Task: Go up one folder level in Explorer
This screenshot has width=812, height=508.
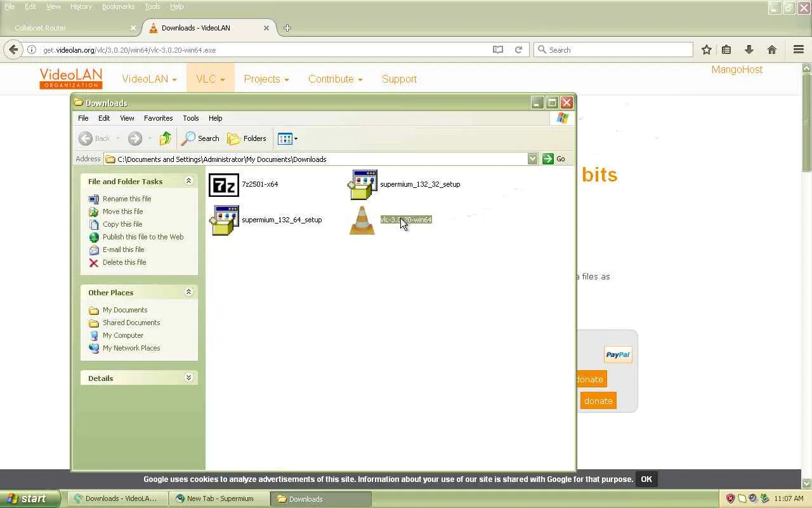Action: click(x=166, y=138)
